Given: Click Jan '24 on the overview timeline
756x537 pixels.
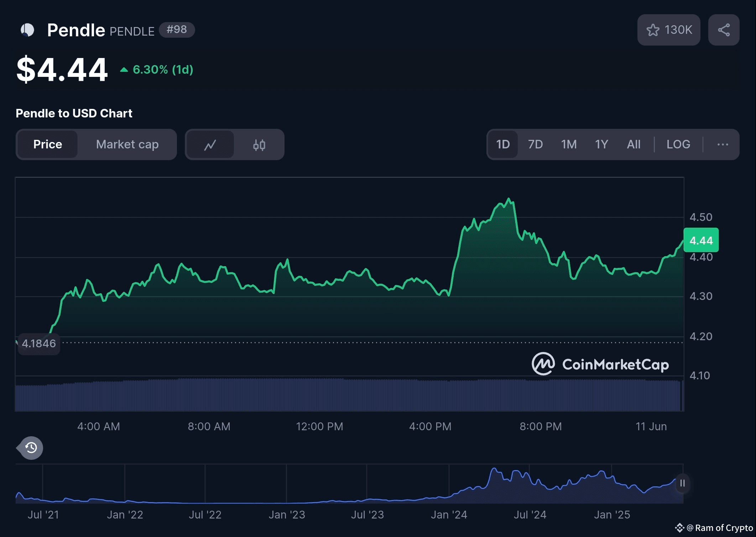Looking at the screenshot, I should pyautogui.click(x=449, y=515).
